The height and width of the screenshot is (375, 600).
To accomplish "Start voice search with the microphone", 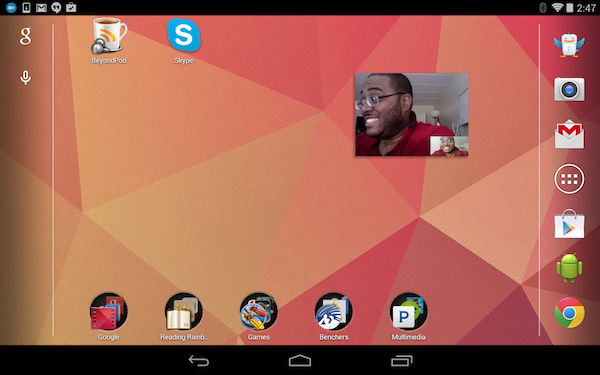I will click(x=25, y=77).
